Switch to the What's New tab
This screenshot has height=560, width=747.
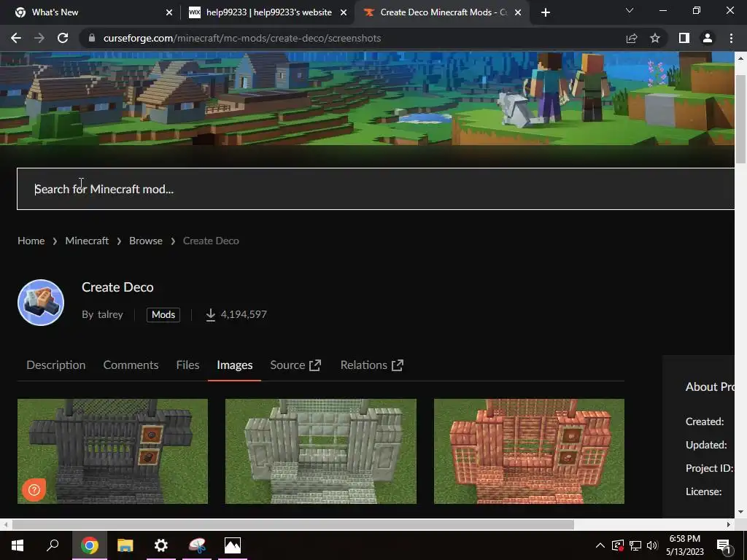[90, 12]
